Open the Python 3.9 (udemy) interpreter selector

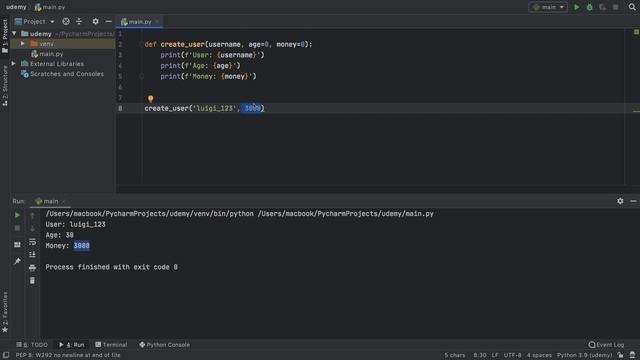point(584,355)
